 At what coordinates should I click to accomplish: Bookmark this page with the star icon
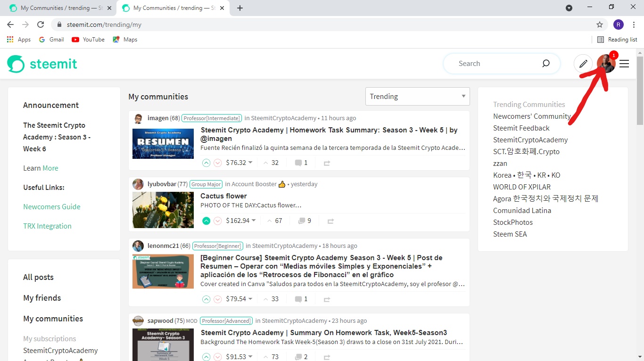600,25
